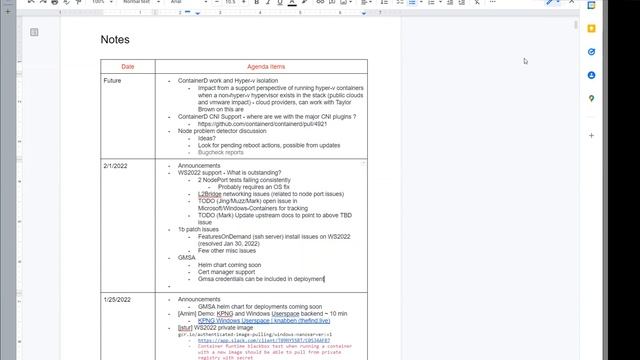Open the KPNG Windows Userspace link
The image size is (640, 360).
[x=264, y=321]
